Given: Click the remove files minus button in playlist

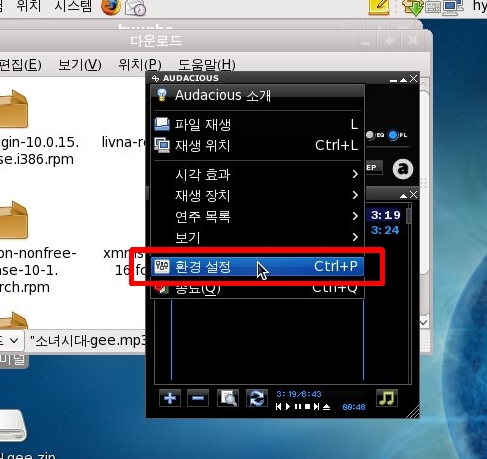Looking at the screenshot, I should 198,398.
